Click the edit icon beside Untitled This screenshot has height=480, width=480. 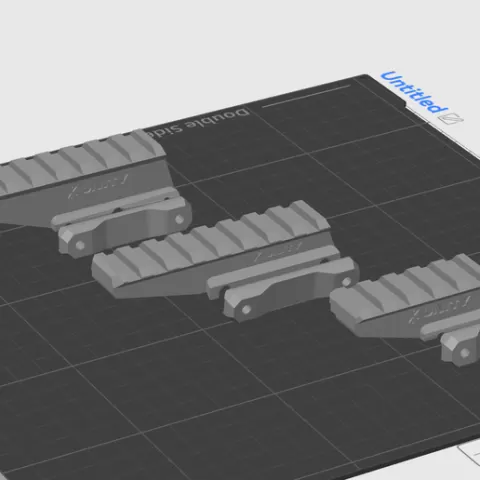coord(451,119)
